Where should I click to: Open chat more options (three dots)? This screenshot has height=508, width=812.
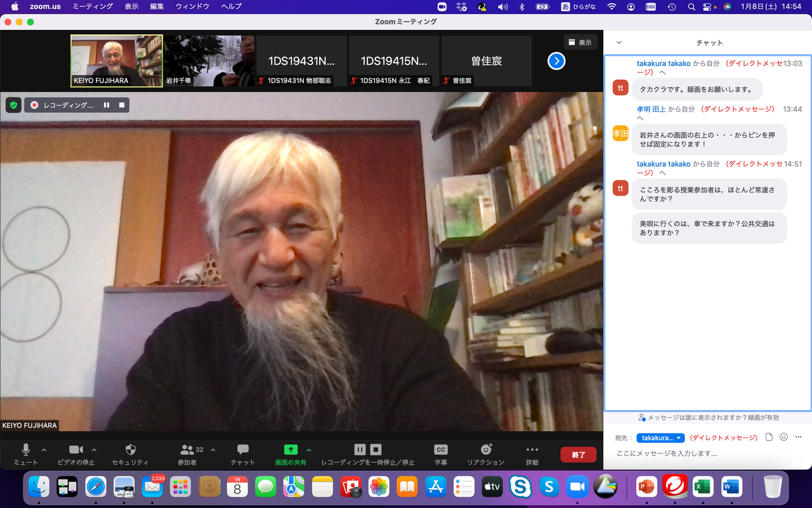click(x=799, y=437)
